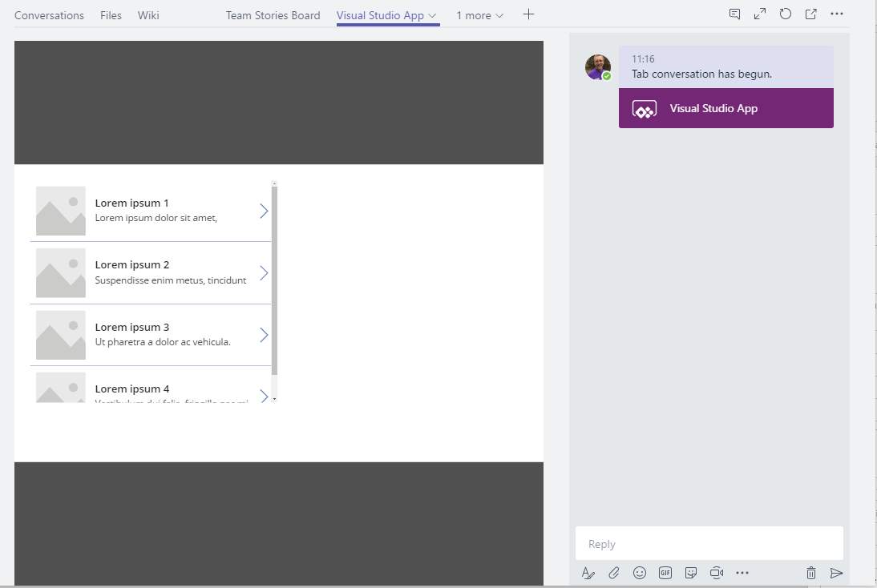This screenshot has width=877, height=588.
Task: Discard the draft using the trash icon
Action: [811, 573]
